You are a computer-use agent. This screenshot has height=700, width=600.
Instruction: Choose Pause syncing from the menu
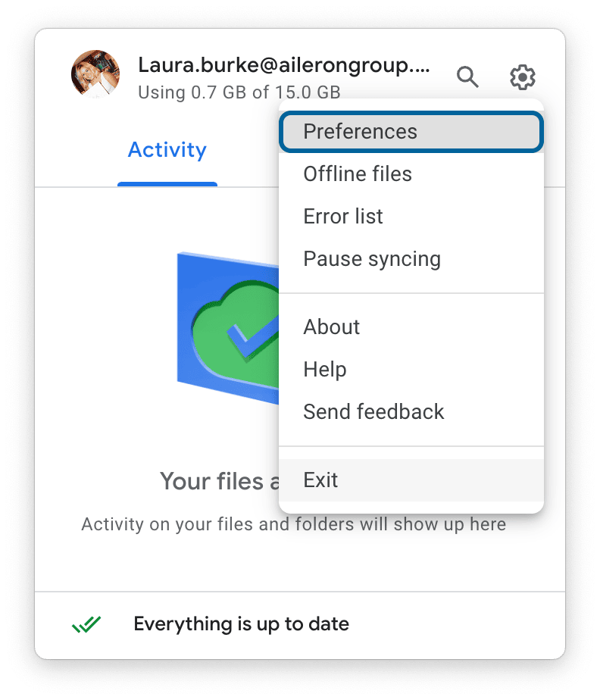click(x=372, y=259)
